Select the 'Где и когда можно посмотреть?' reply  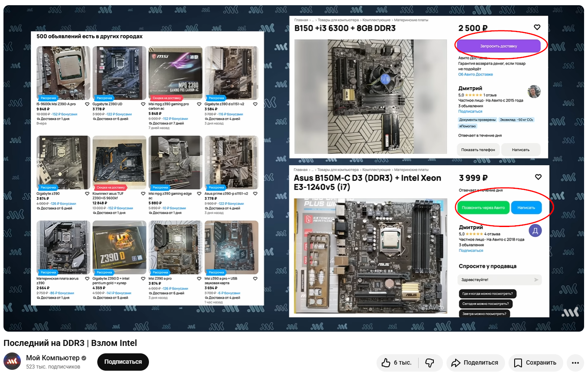pyautogui.click(x=487, y=294)
